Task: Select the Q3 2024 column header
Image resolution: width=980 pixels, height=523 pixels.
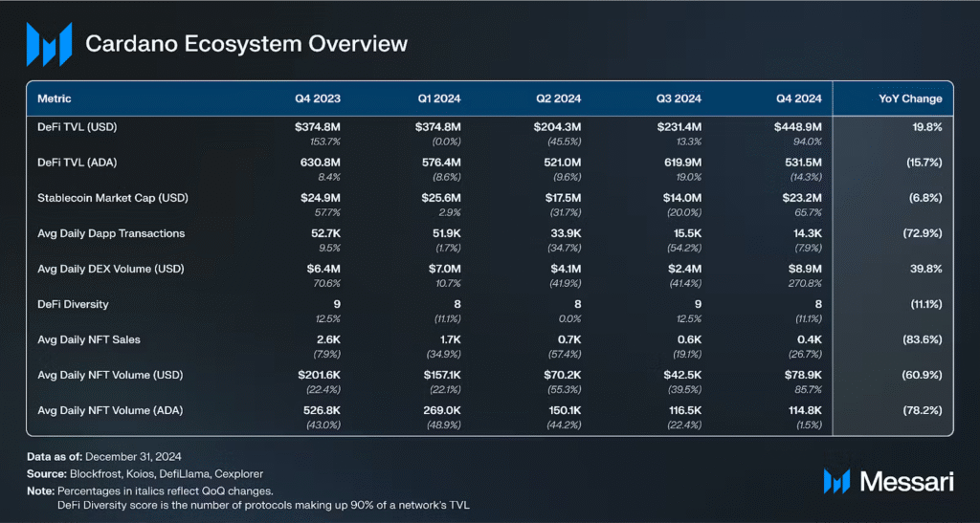Action: point(679,98)
